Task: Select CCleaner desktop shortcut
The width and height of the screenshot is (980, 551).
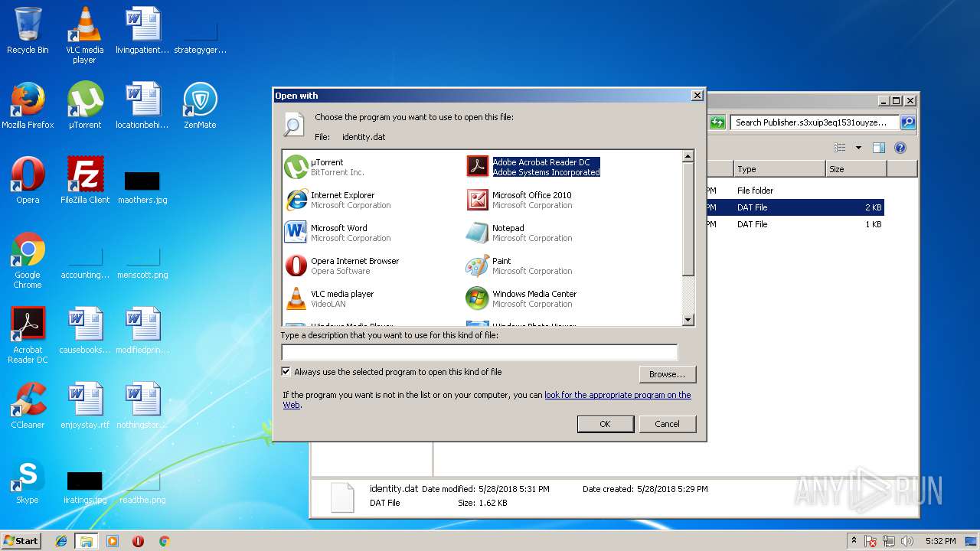Action: pos(28,406)
